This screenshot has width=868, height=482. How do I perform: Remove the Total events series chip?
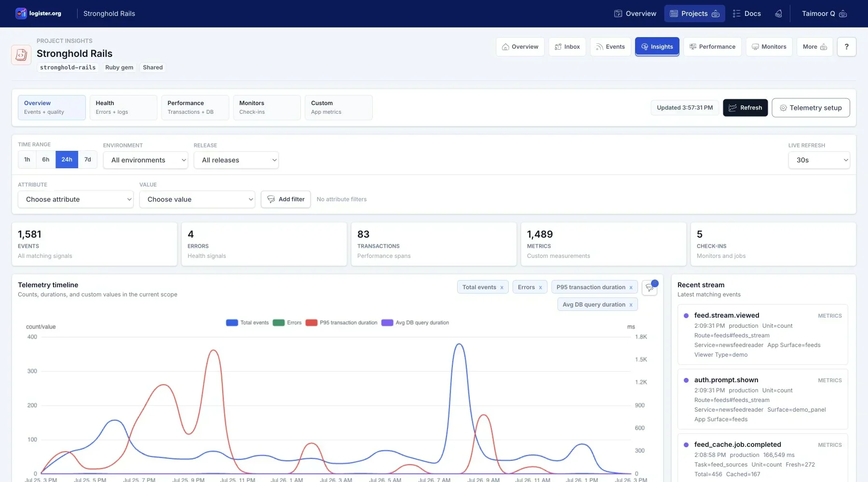502,288
